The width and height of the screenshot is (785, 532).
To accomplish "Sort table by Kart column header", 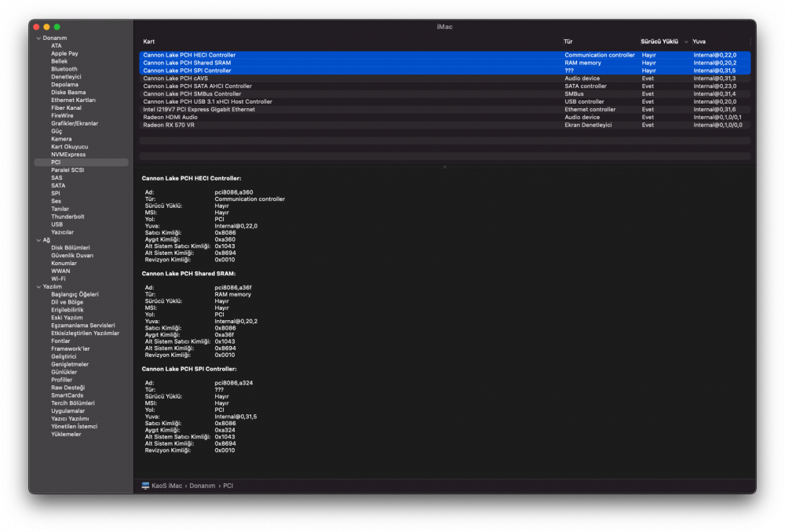I will (x=148, y=42).
